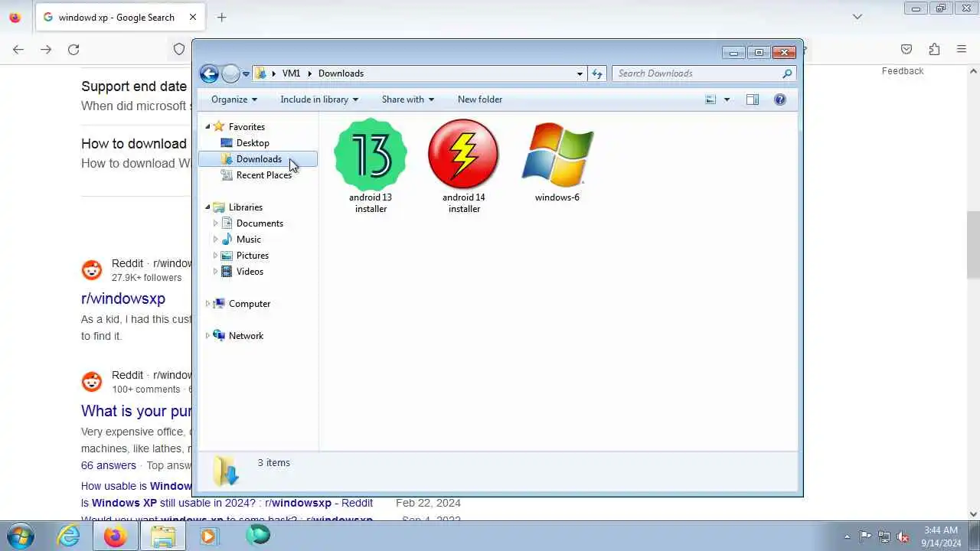Click the muted volume tray icon
This screenshot has width=980, height=551.
point(903,537)
